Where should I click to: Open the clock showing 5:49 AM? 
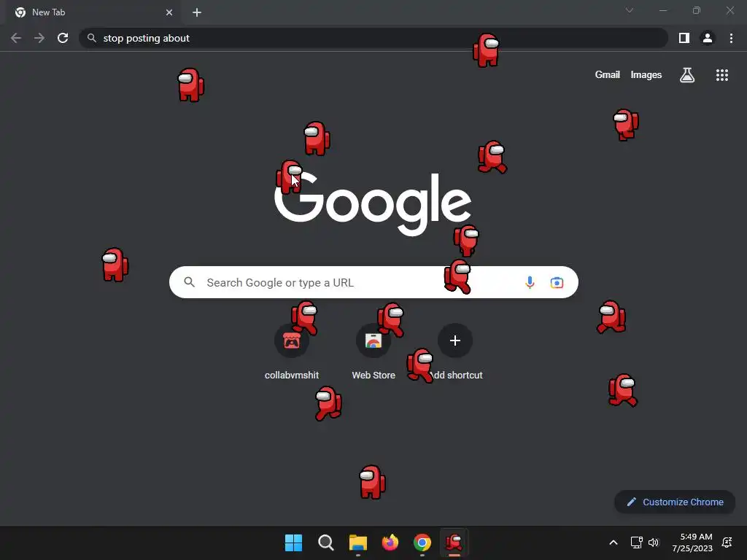point(692,542)
